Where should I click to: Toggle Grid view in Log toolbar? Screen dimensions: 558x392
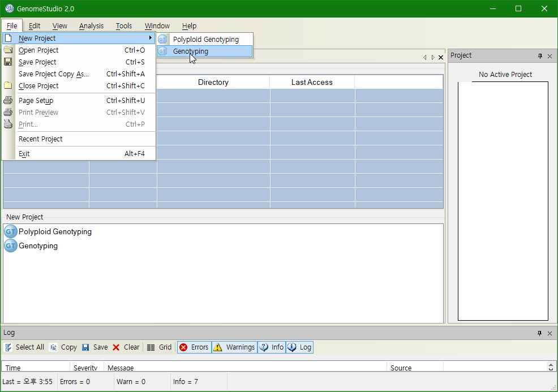click(x=159, y=347)
